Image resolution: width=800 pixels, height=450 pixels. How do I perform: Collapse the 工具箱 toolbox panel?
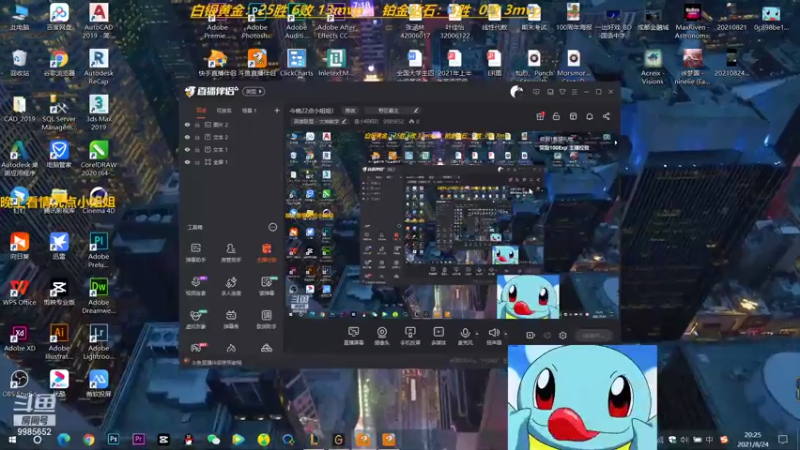[x=272, y=227]
